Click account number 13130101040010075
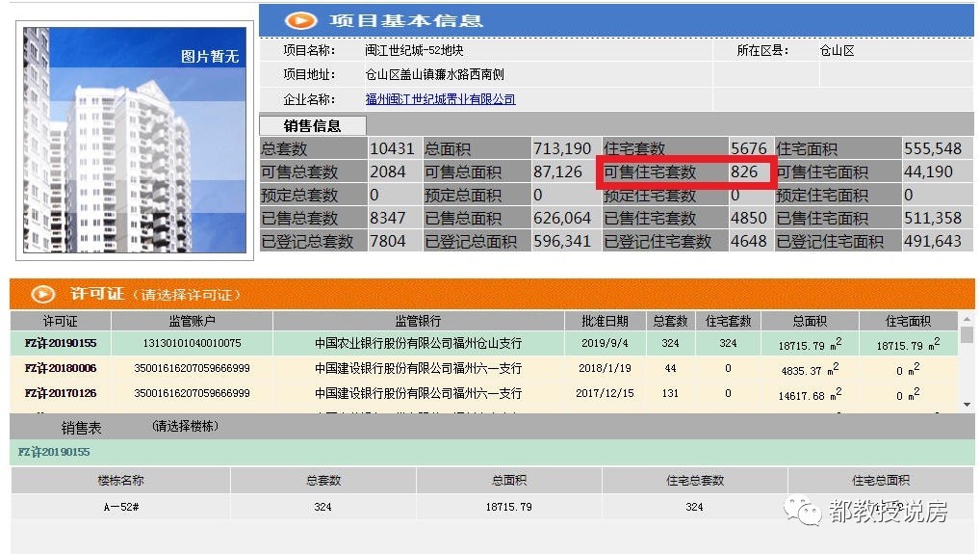Viewport: 980px width, 554px height. click(x=192, y=343)
